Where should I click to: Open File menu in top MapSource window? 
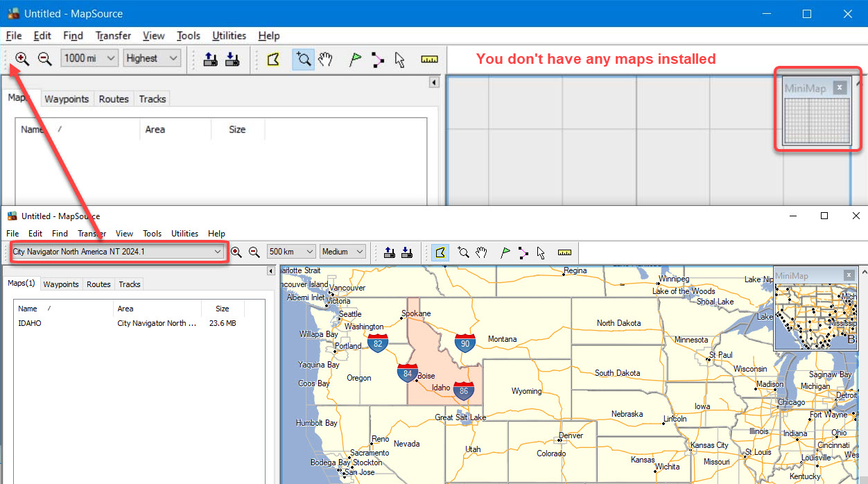tap(14, 35)
